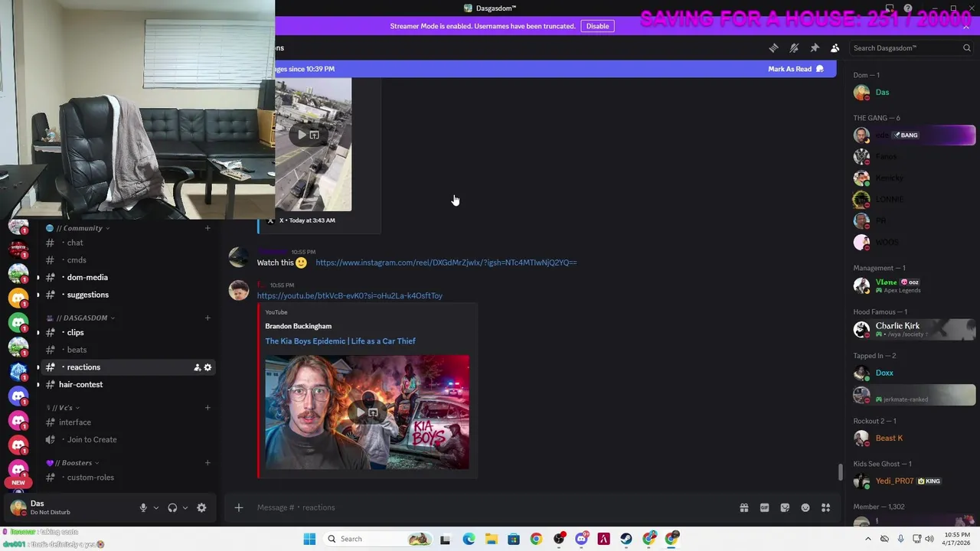Click the taskbar Search box
Image resolution: width=980 pixels, height=551 pixels.
pos(377,539)
